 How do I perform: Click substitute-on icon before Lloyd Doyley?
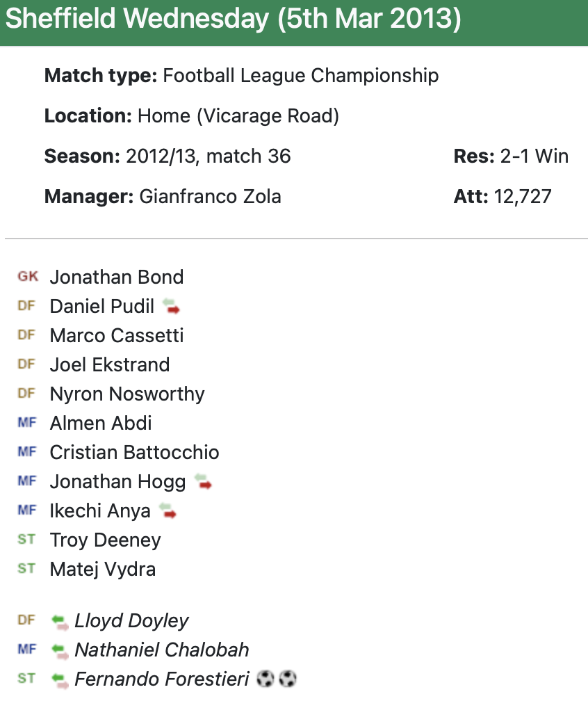[x=60, y=621]
